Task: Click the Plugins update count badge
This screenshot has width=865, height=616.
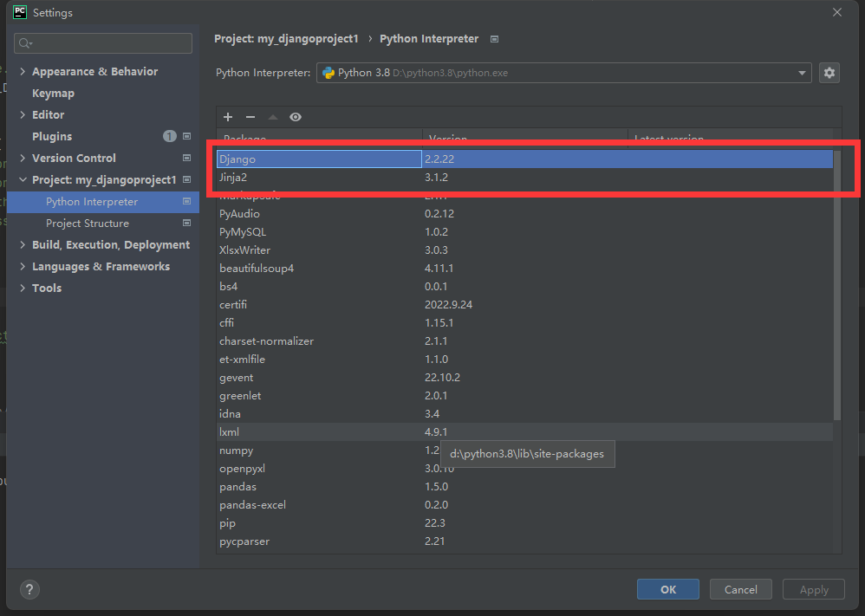Action: tap(170, 136)
